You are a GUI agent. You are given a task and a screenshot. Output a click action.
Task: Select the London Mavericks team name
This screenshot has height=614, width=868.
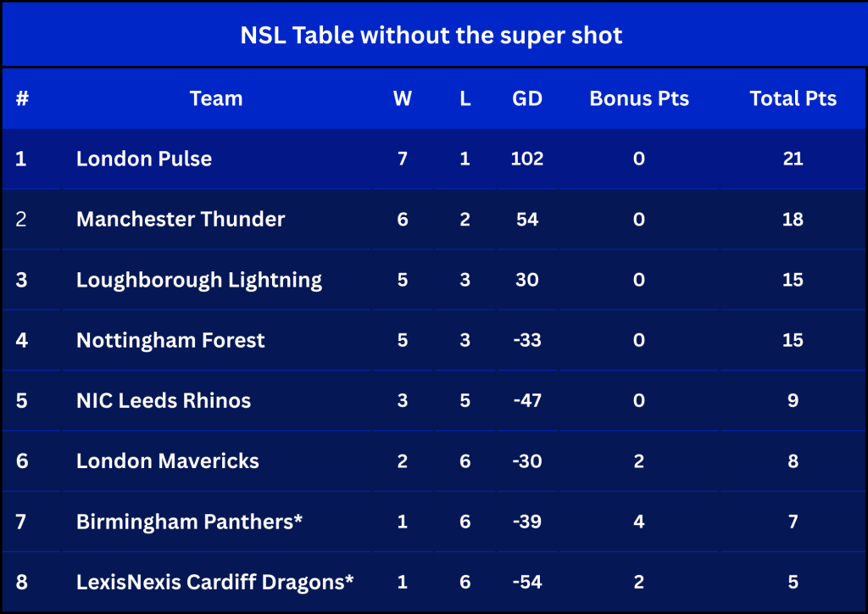(x=168, y=461)
